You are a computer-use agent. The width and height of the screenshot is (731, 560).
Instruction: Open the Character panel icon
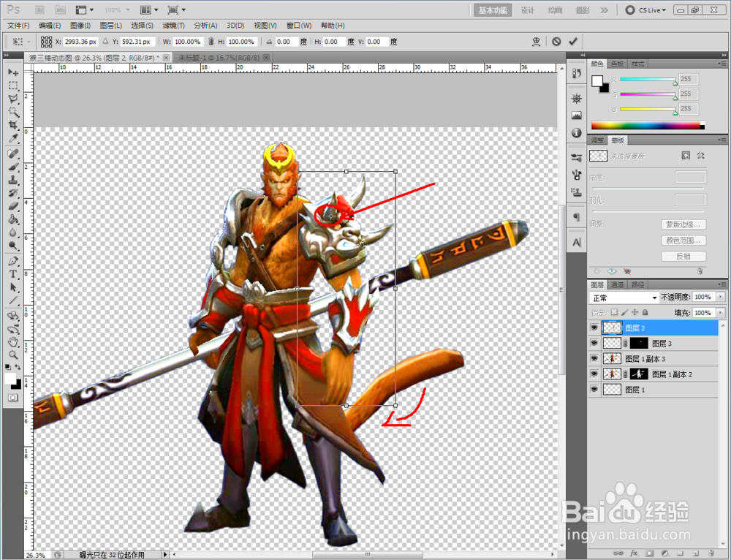pos(577,243)
